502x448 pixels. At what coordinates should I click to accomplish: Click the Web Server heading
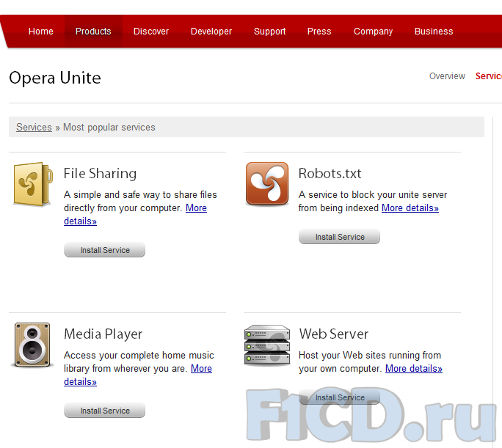coord(334,334)
